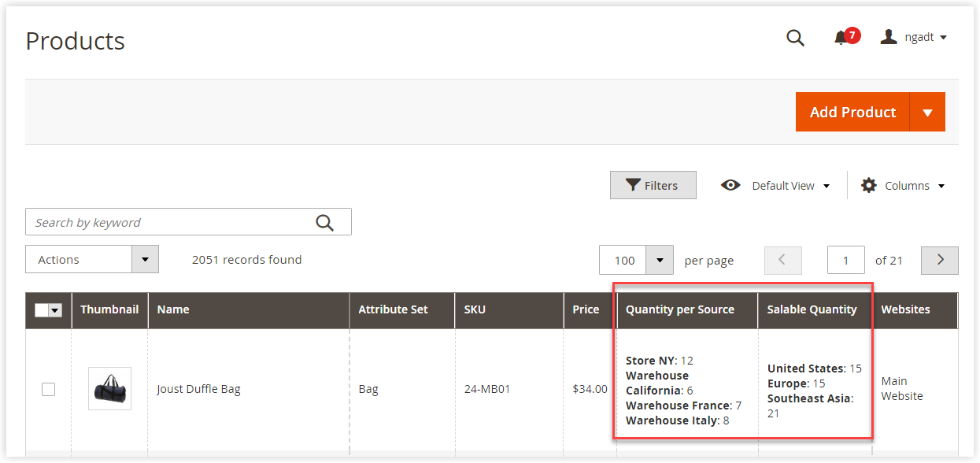Click the Default View eye icon
The width and height of the screenshot is (980, 463).
[x=730, y=185]
